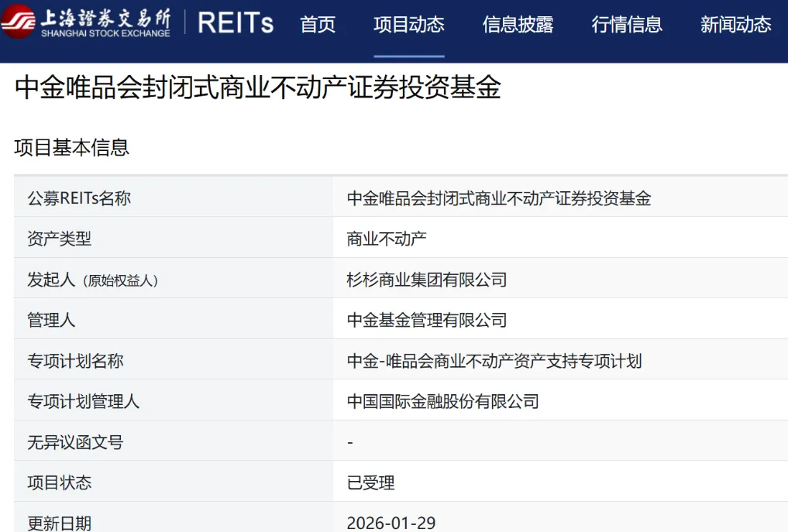Image resolution: width=788 pixels, height=532 pixels.
Task: Open the 行情信息 menu item
Action: tap(627, 24)
